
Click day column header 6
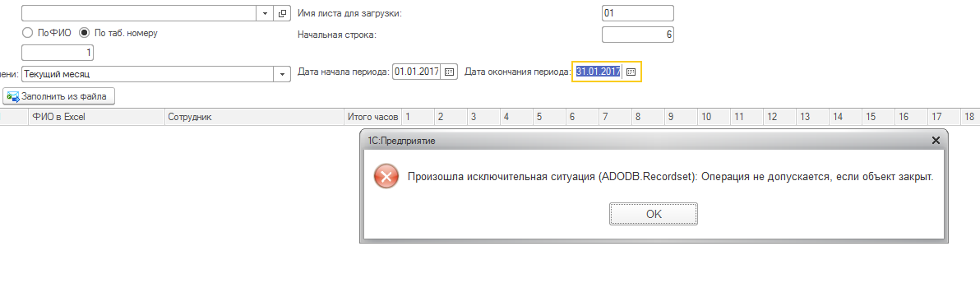(583, 117)
